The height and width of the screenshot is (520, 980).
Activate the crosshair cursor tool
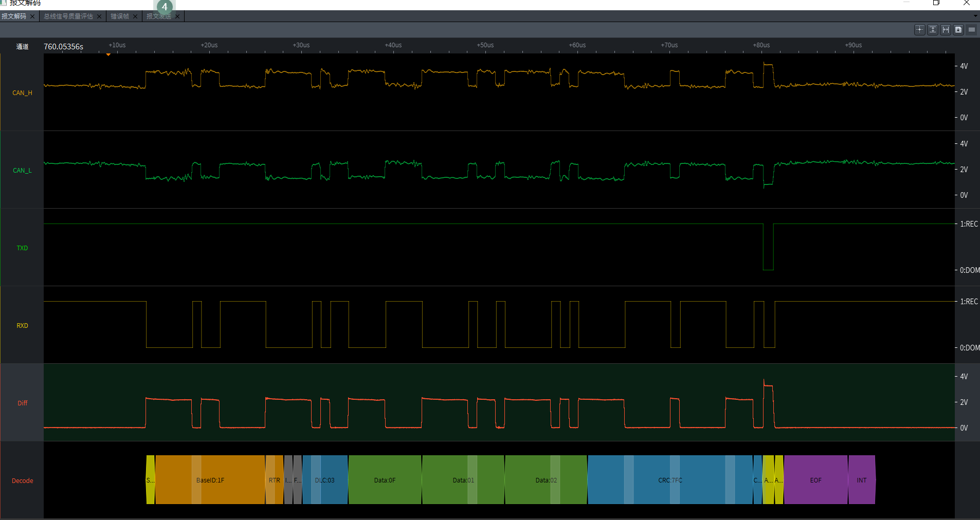click(x=920, y=30)
